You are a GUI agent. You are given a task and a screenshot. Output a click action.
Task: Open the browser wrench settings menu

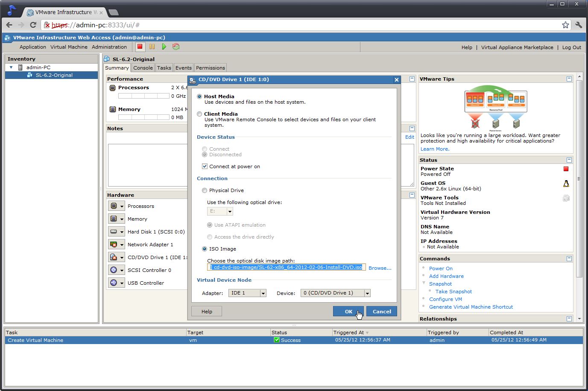click(x=579, y=25)
